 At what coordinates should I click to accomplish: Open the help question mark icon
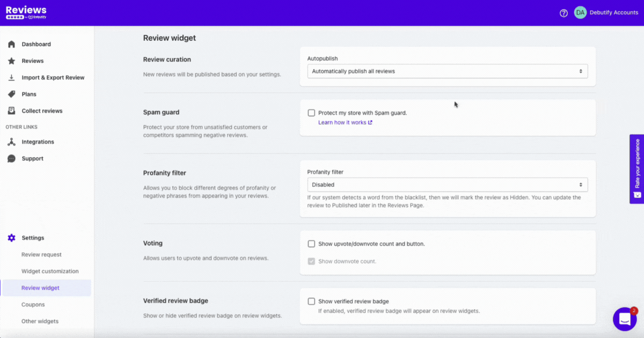[x=563, y=13]
